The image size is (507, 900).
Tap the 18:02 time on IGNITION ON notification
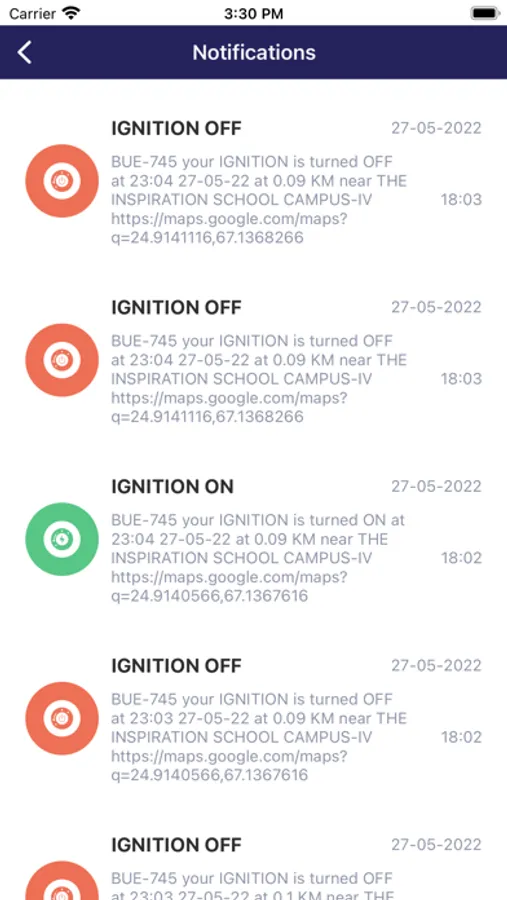pyautogui.click(x=461, y=558)
